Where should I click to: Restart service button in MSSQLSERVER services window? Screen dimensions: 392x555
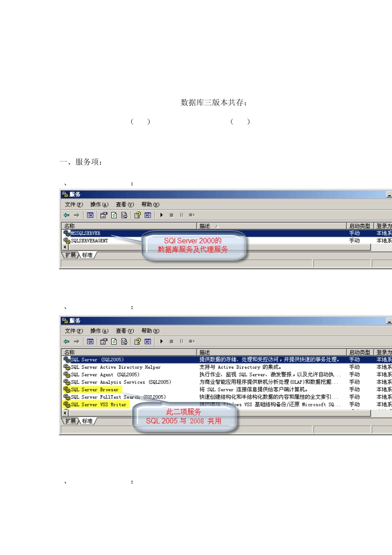(x=191, y=215)
